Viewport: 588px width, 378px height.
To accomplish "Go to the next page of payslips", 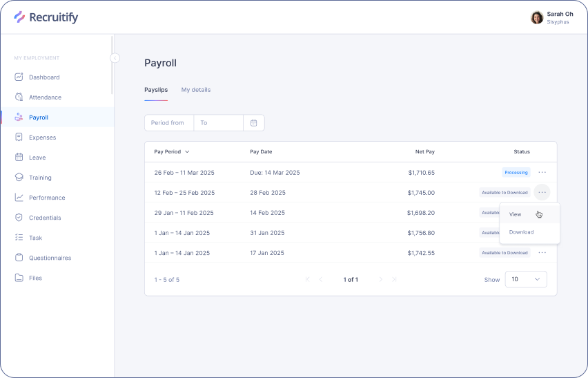I will point(381,279).
